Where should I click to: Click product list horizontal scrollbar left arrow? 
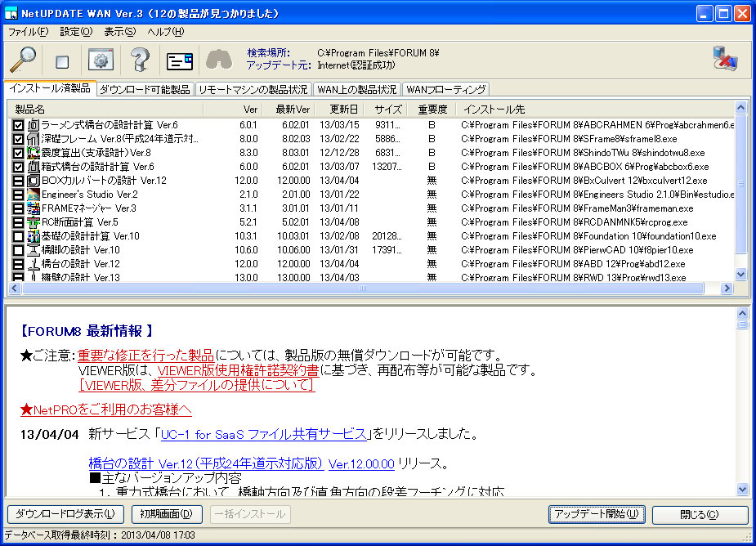click(x=15, y=289)
